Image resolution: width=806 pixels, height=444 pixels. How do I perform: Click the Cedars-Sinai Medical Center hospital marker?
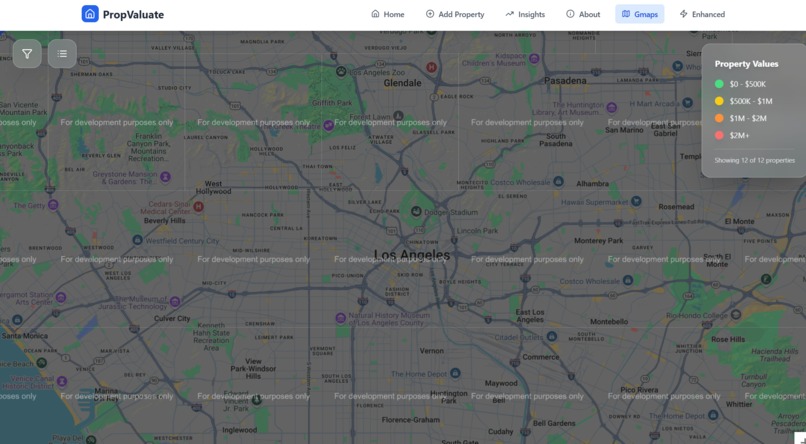[198, 207]
